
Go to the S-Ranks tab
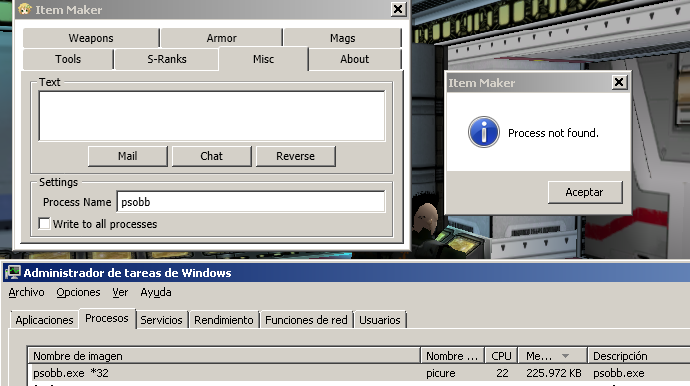click(167, 59)
